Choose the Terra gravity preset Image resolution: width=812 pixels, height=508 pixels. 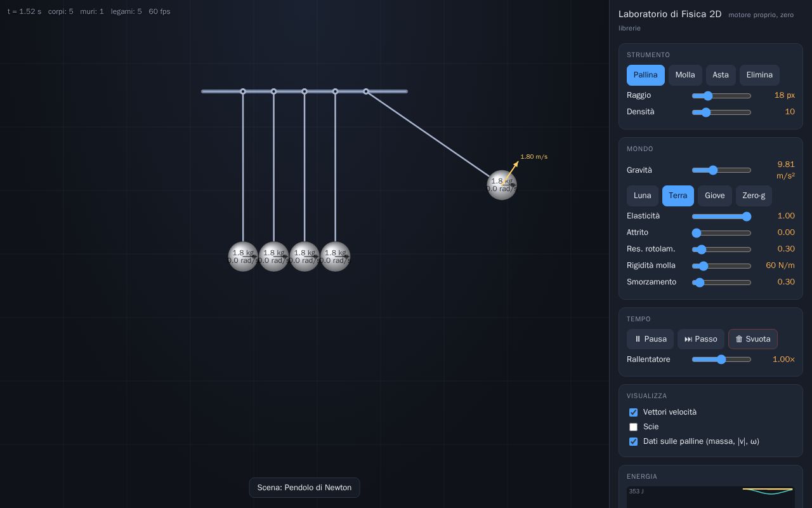coord(678,196)
